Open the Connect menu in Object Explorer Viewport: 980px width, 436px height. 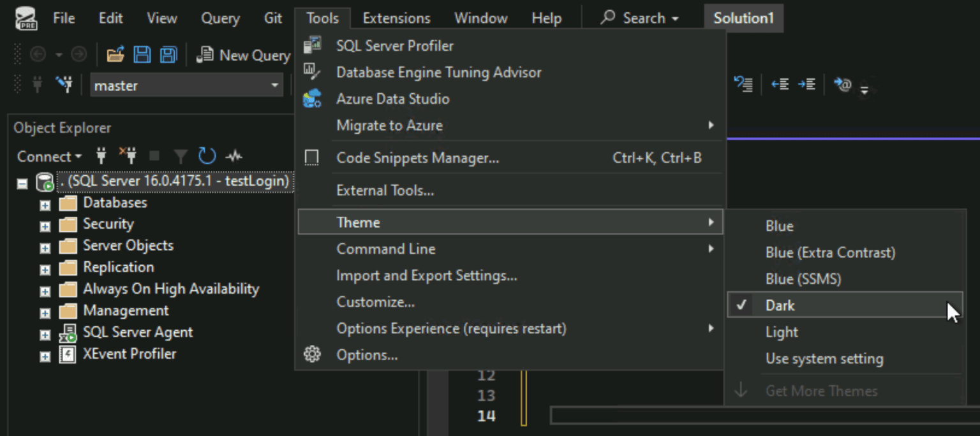coord(49,156)
